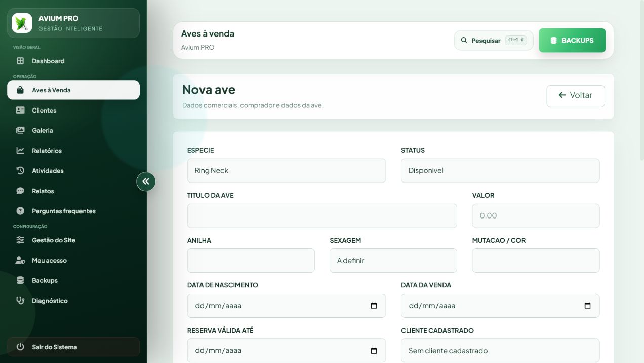Open Diagnóstico menu item

[x=73, y=301]
